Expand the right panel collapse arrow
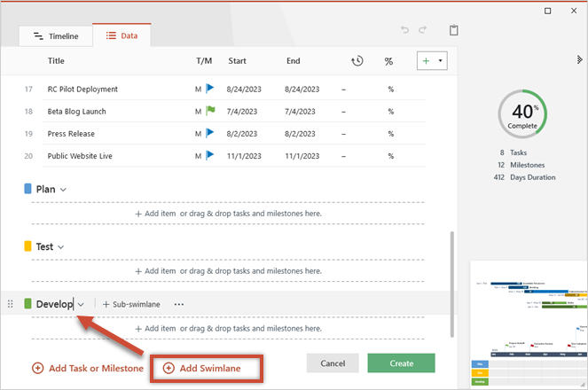 tap(579, 59)
